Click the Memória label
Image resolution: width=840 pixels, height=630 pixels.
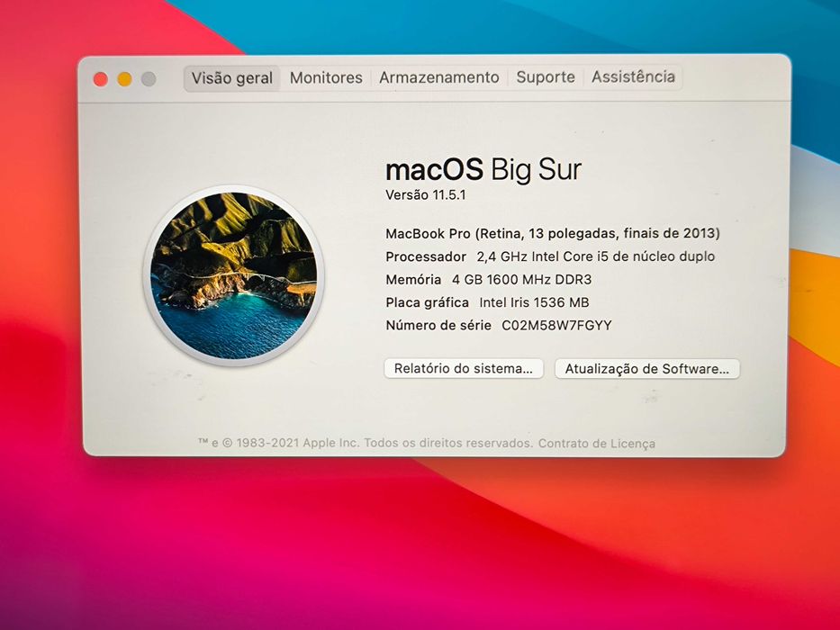[x=413, y=280]
